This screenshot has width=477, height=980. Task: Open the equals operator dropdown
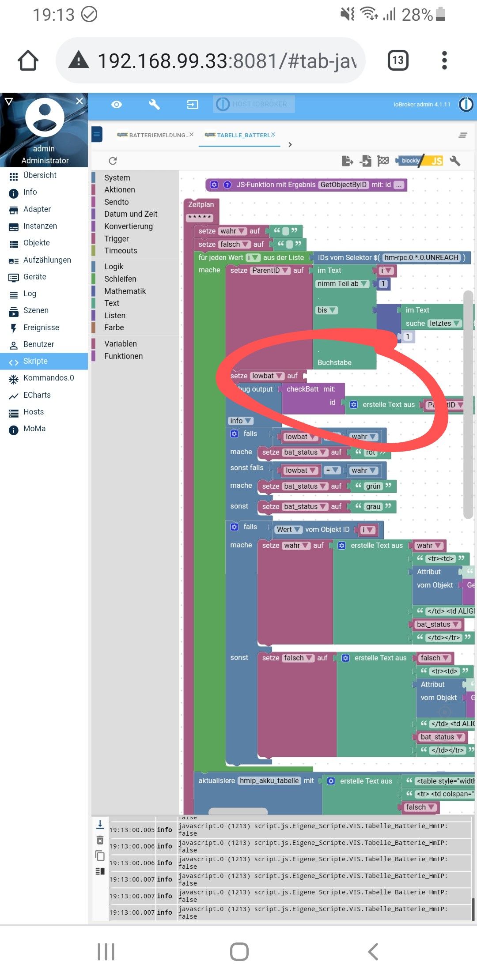[332, 470]
